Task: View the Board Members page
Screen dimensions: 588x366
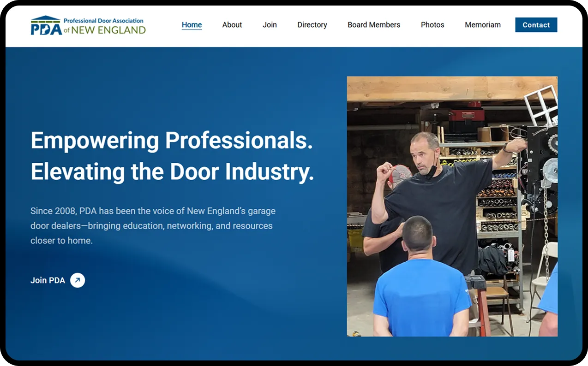Action: coord(374,25)
